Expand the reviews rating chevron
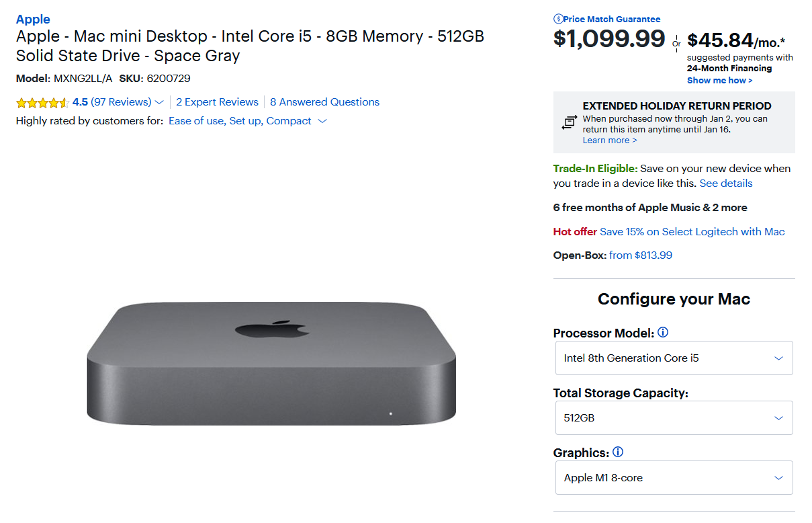Image resolution: width=812 pixels, height=523 pixels. pyautogui.click(x=159, y=102)
